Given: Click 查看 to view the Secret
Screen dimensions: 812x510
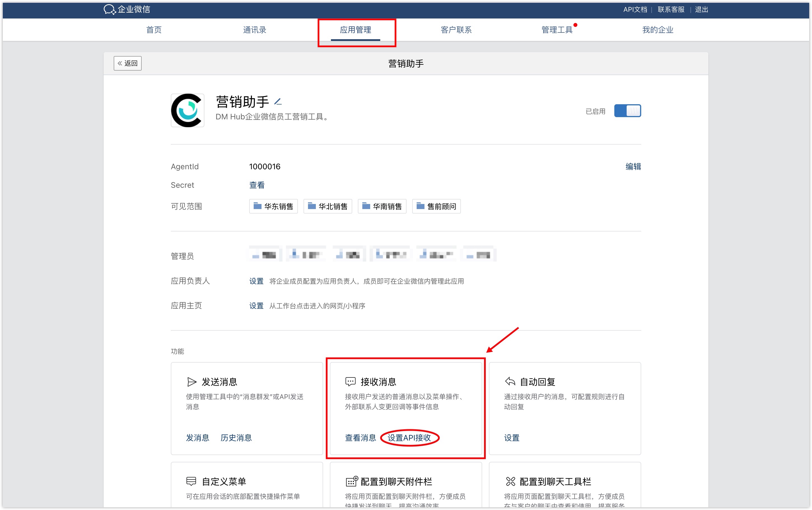Looking at the screenshot, I should click(x=257, y=185).
